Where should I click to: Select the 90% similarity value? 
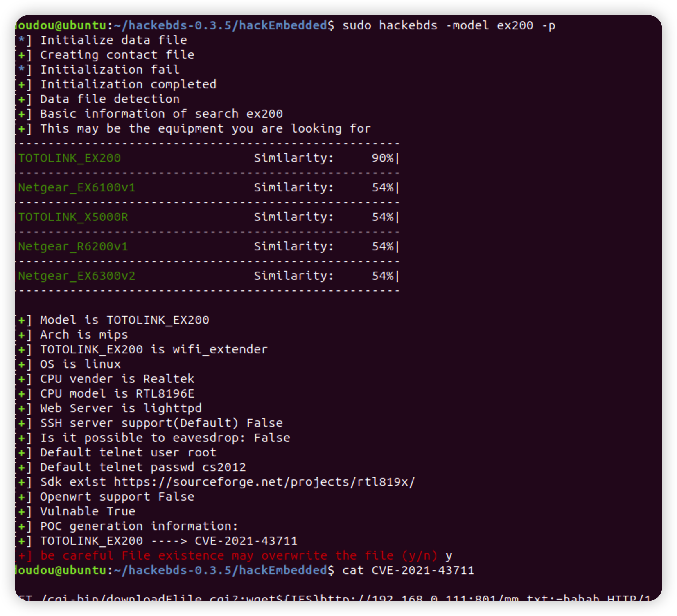click(381, 157)
